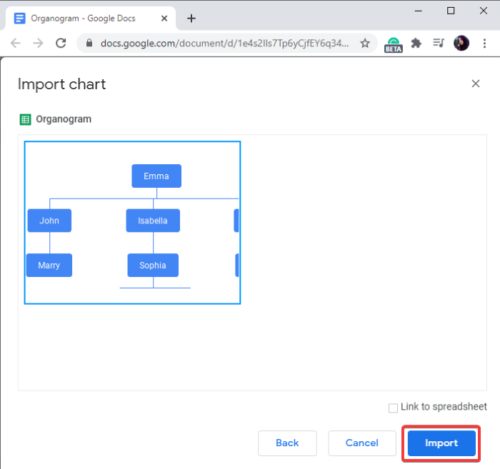500x469 pixels.
Task: Click the green Sheets icon beside Organogram
Action: (25, 119)
